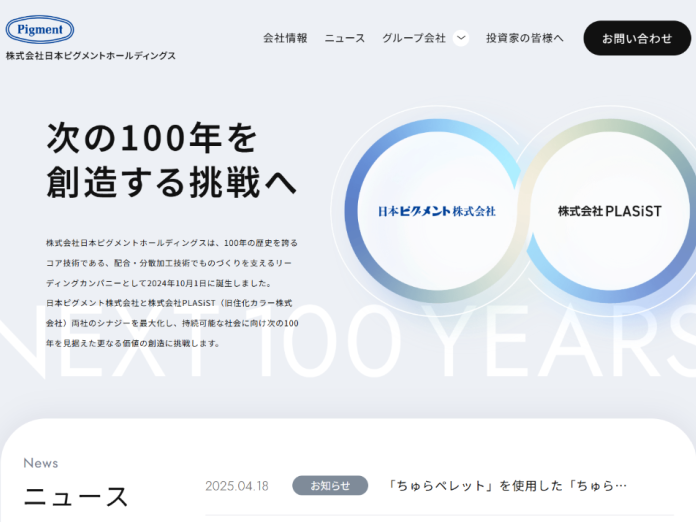Click the News English label
This screenshot has height=522, width=696.
click(41, 463)
